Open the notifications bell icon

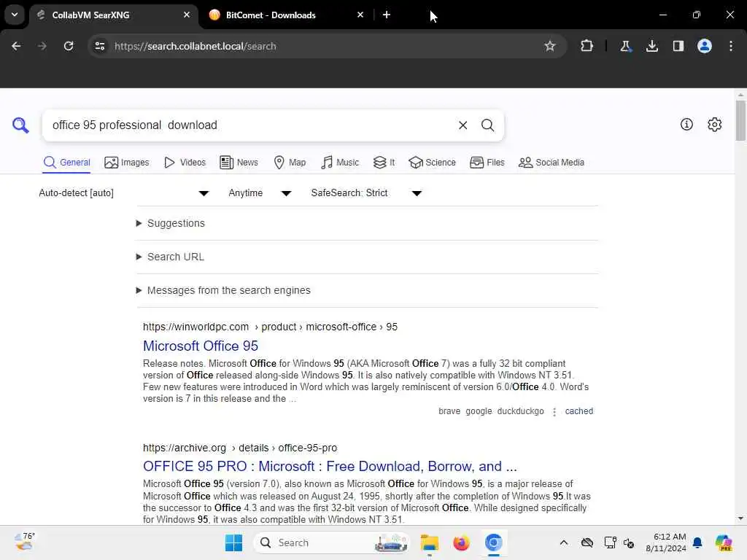click(x=697, y=542)
